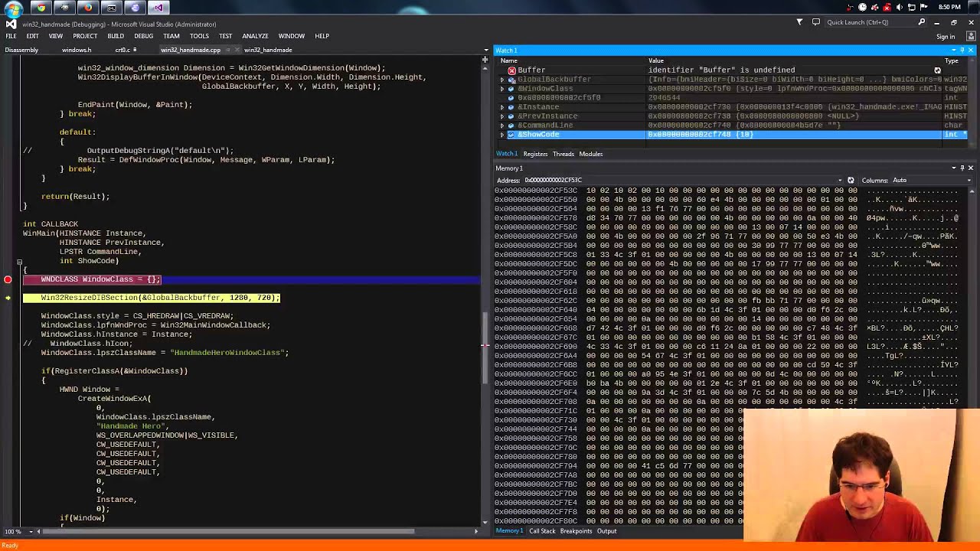This screenshot has width=980, height=551.
Task: Expand the &WindowClass watch entry
Action: pyautogui.click(x=502, y=89)
